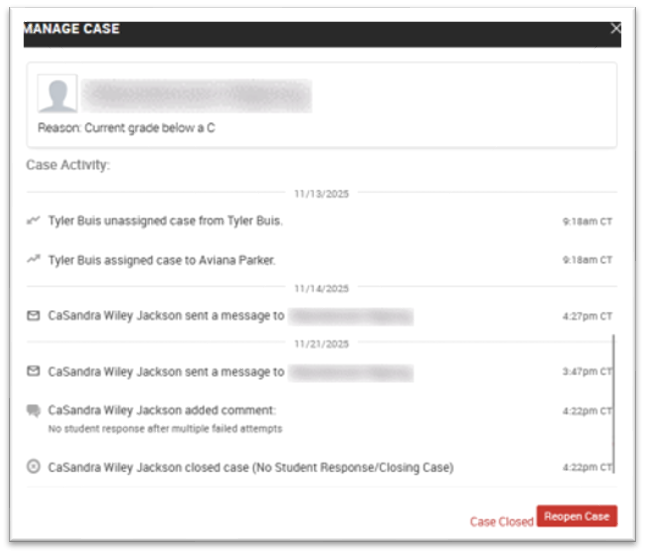Click the student profile avatar placeholder

coord(58,93)
